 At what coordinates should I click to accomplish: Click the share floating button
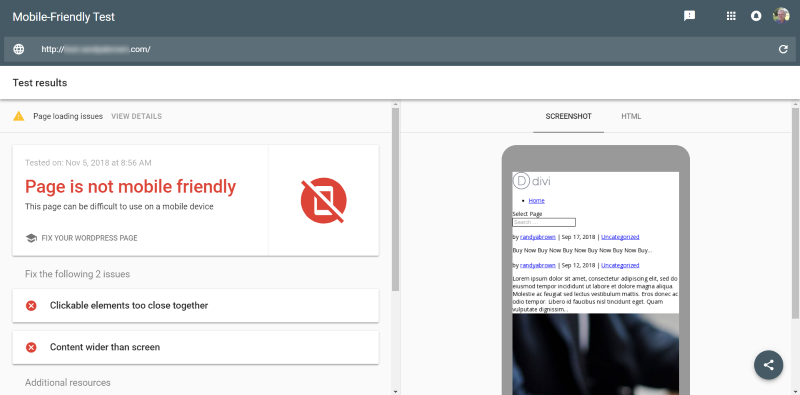click(x=768, y=365)
